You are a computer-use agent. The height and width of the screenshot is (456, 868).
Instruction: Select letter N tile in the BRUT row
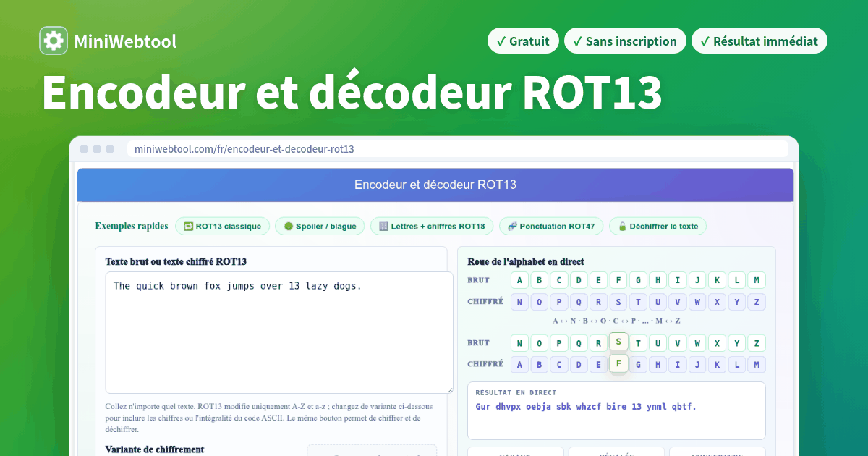pos(519,343)
